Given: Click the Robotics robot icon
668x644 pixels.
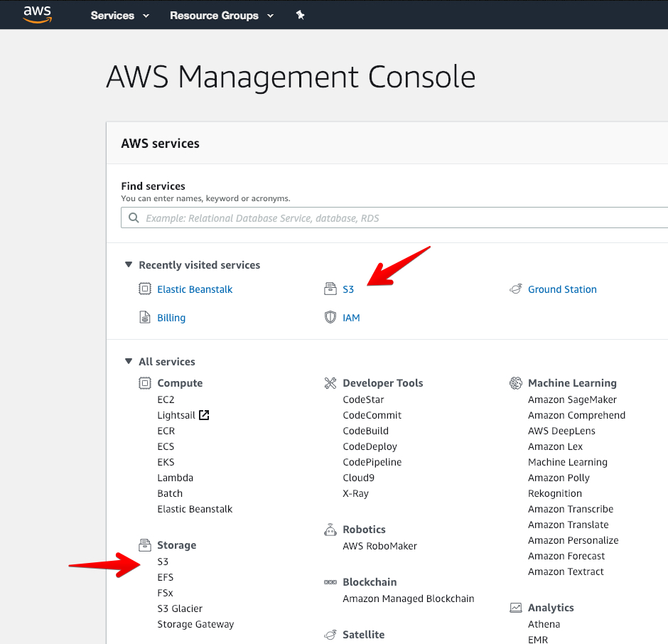Looking at the screenshot, I should click(330, 530).
